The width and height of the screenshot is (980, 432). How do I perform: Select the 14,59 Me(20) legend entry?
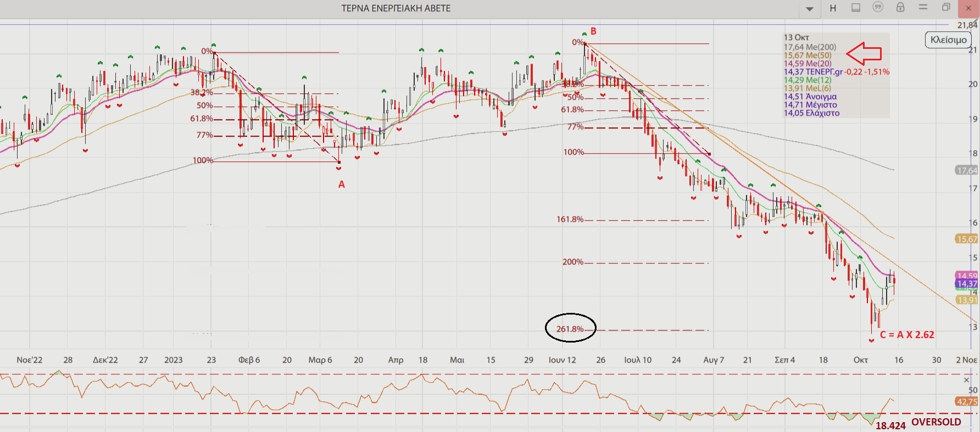click(x=808, y=64)
